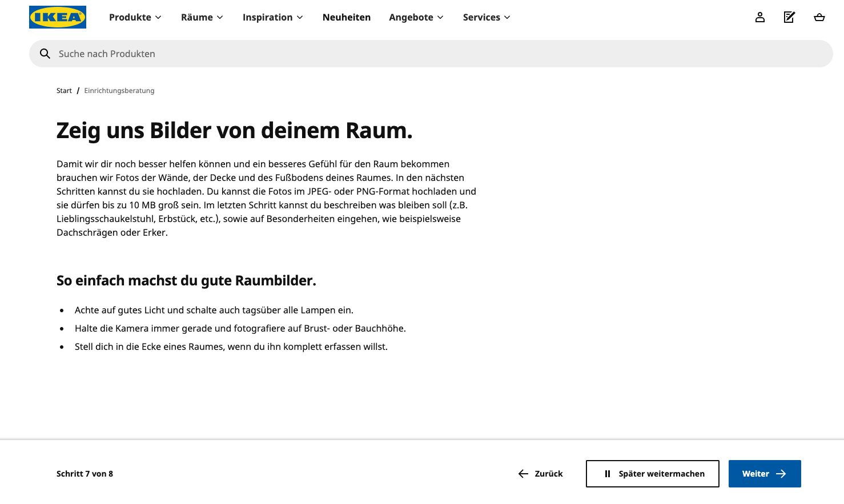The width and height of the screenshot is (844, 504).
Task: Open the shopping list pencil icon
Action: point(789,17)
